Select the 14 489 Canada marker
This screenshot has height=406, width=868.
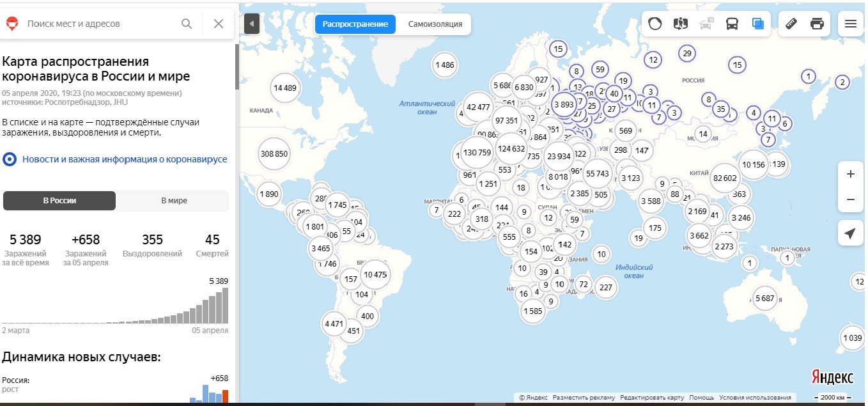(x=284, y=88)
